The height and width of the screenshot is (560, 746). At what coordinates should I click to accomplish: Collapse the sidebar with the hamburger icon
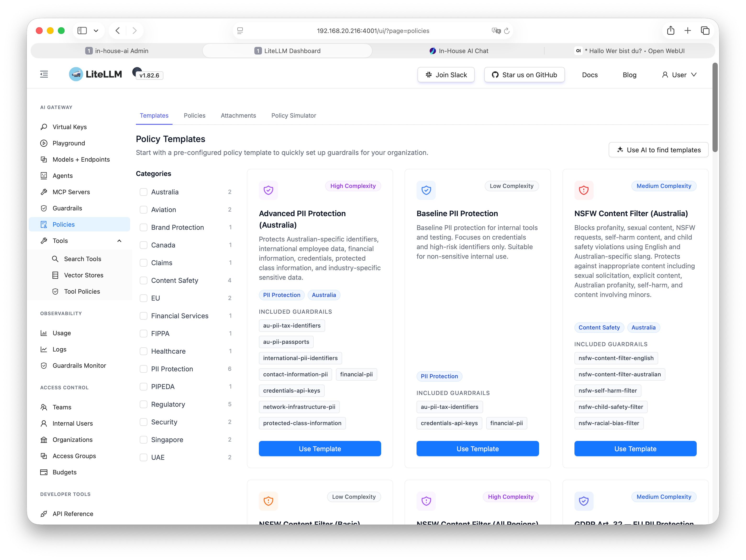[44, 75]
